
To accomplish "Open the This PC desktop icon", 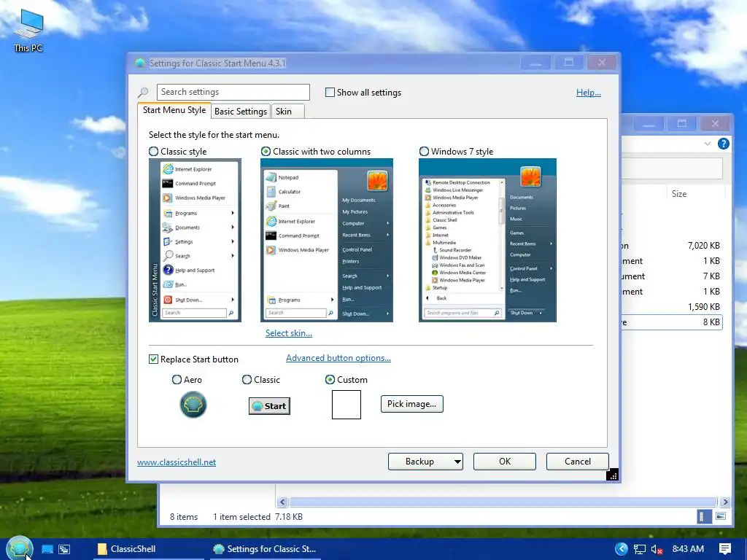I will tap(28, 31).
